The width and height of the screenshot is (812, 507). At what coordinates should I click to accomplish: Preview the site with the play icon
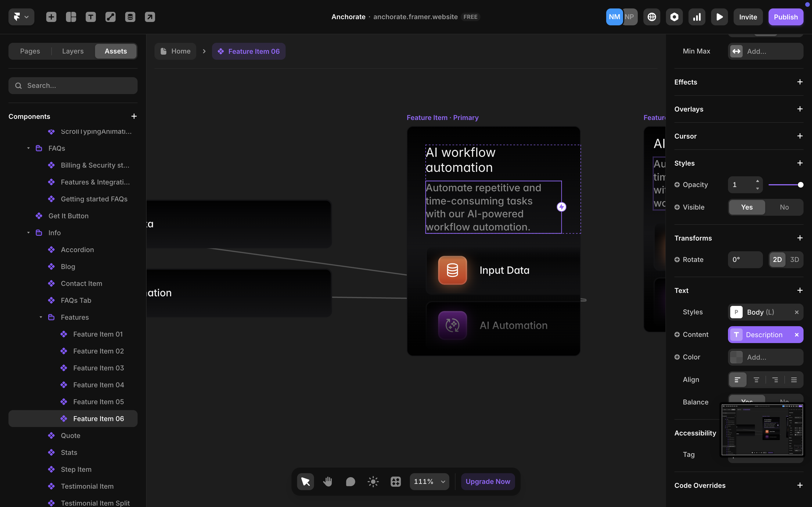tap(720, 17)
